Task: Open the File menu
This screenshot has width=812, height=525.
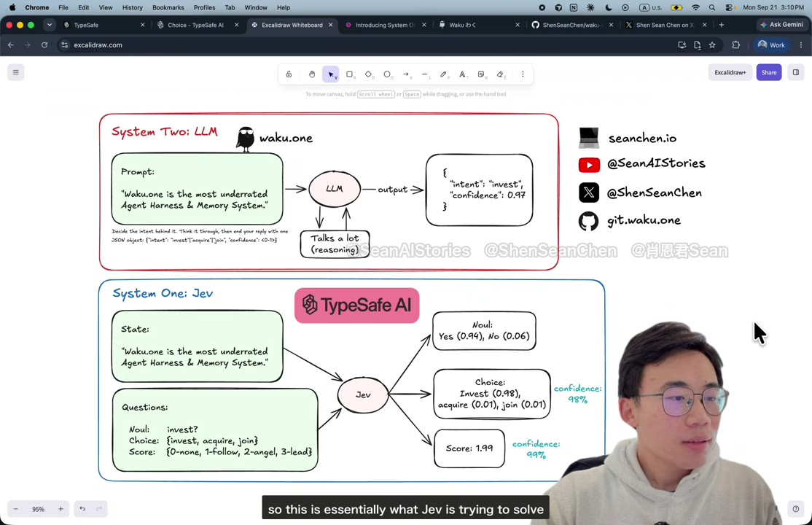Action: point(63,8)
